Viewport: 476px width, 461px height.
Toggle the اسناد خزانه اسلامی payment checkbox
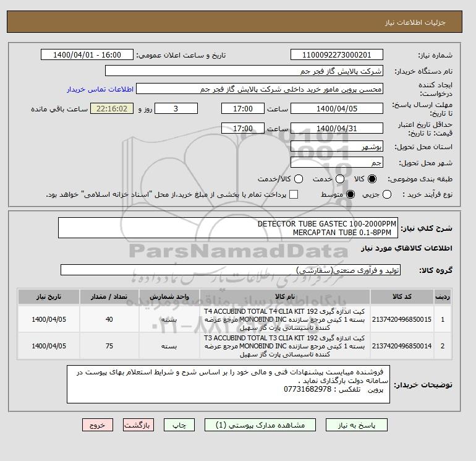[294, 194]
